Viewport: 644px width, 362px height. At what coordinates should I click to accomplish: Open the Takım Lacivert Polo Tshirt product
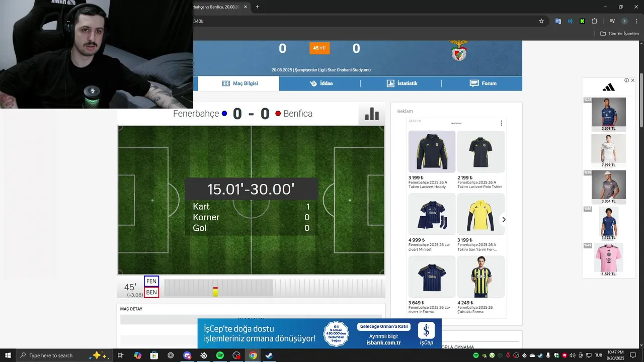480,160
